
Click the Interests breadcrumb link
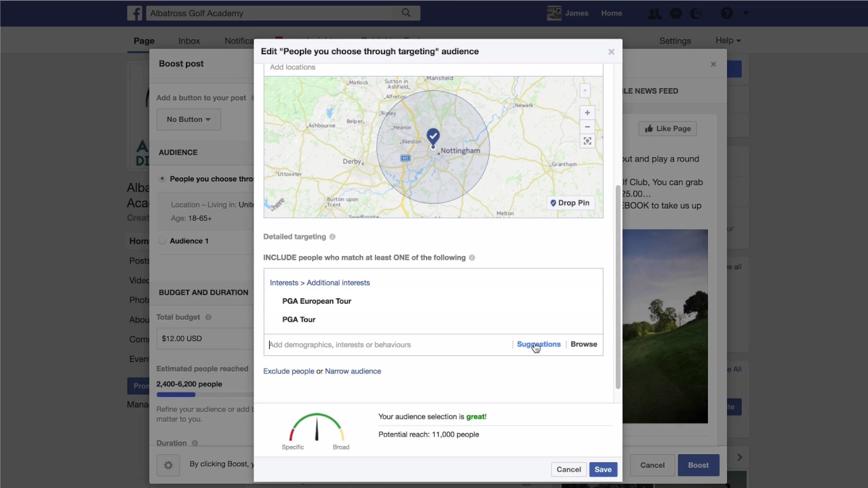point(284,283)
